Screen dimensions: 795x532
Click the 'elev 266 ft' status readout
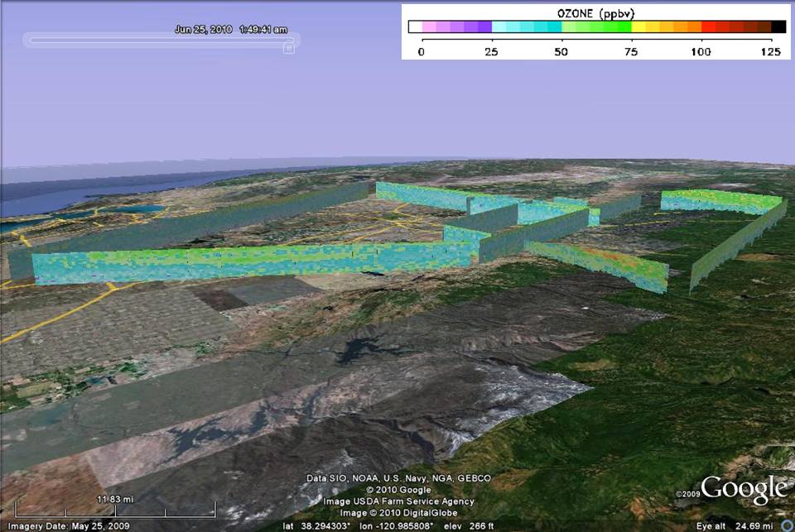[469, 526]
